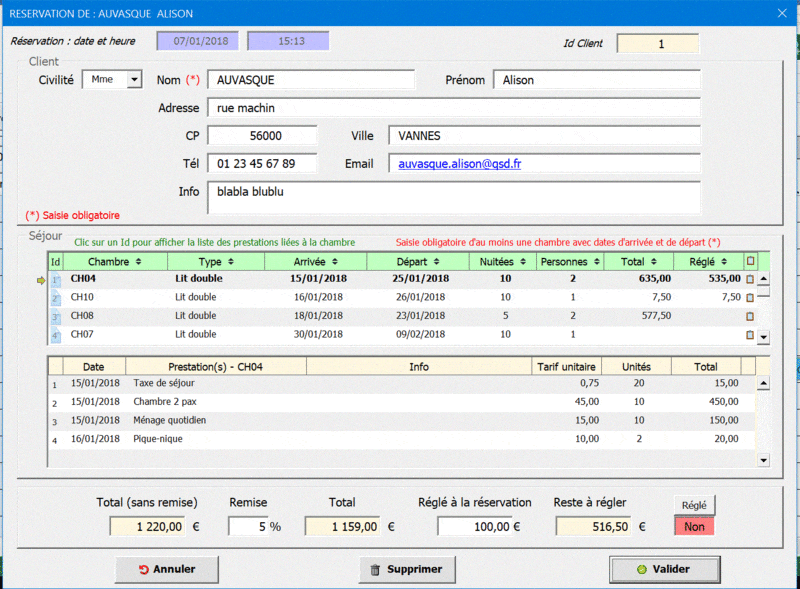Image resolution: width=800 pixels, height=589 pixels.
Task: Click the Id icon for room CH10
Action: point(57,298)
